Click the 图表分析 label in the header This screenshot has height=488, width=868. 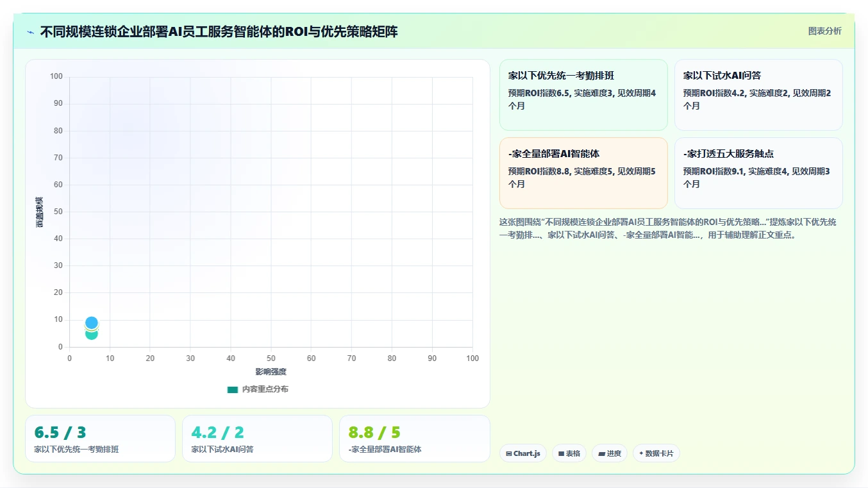pos(824,31)
